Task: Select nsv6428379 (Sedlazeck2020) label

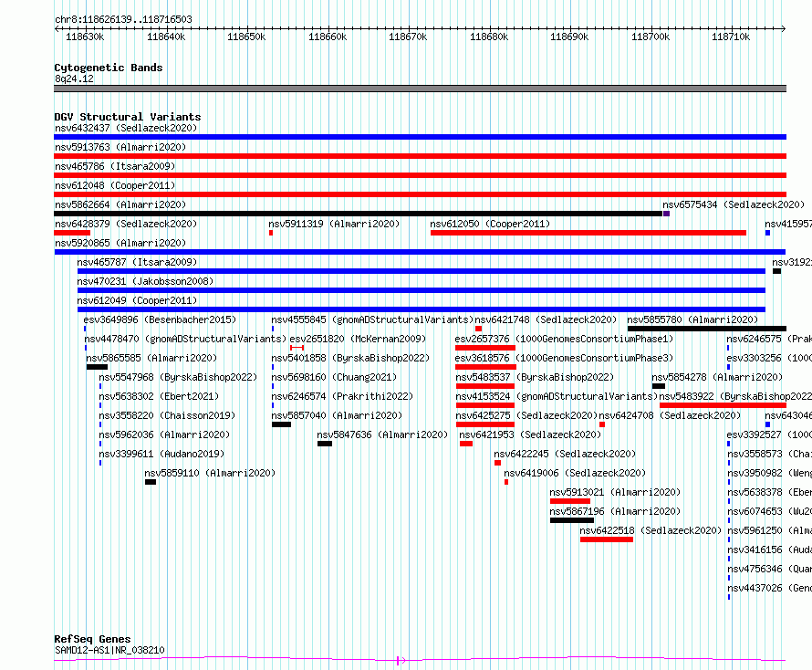Action: click(126, 224)
